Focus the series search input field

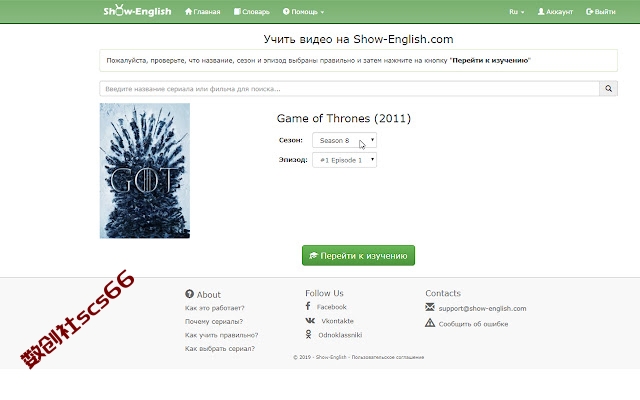tap(349, 89)
